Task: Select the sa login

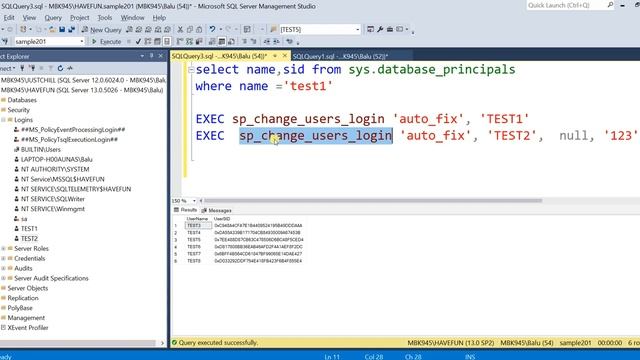Action: tap(24, 219)
